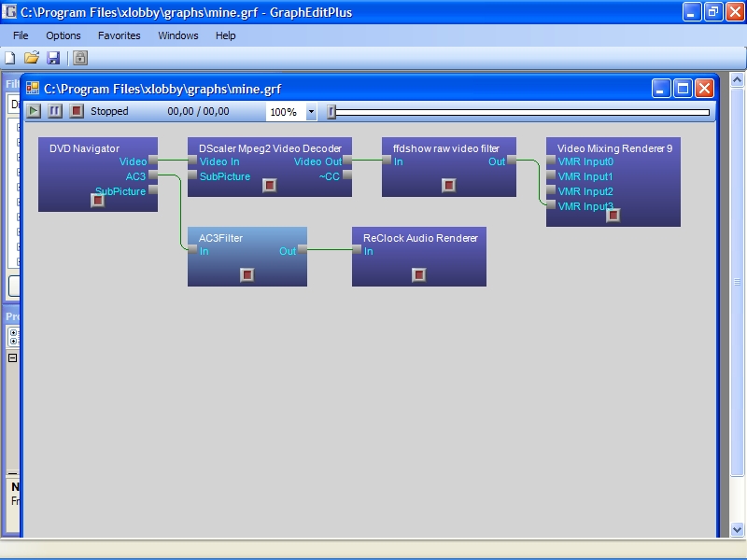Screen dimensions: 747x560
Task: Open the File menu
Action: (x=21, y=35)
